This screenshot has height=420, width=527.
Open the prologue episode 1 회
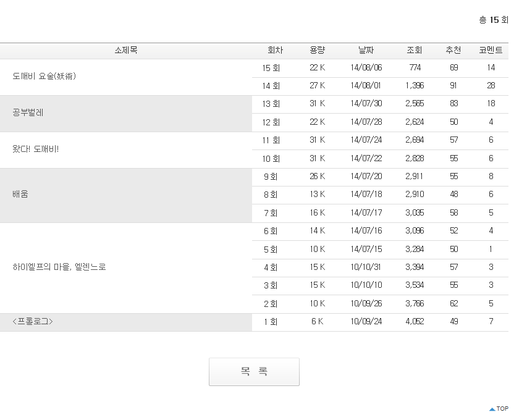(x=271, y=322)
